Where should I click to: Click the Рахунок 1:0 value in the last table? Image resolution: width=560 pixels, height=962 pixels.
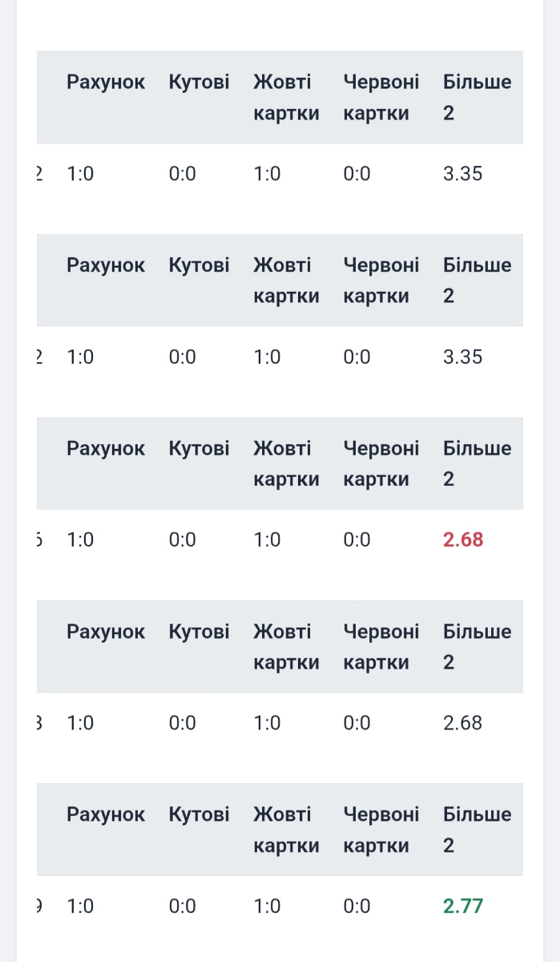click(80, 906)
